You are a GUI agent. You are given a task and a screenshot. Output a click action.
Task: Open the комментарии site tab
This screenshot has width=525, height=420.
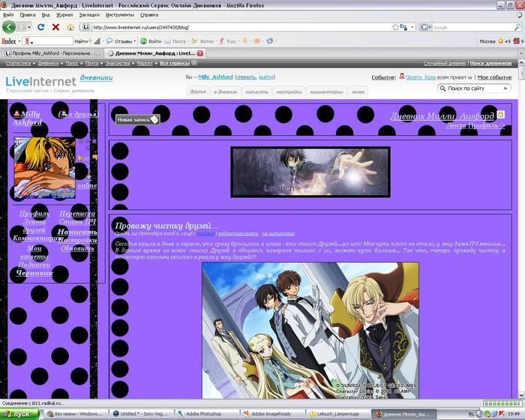(x=326, y=91)
